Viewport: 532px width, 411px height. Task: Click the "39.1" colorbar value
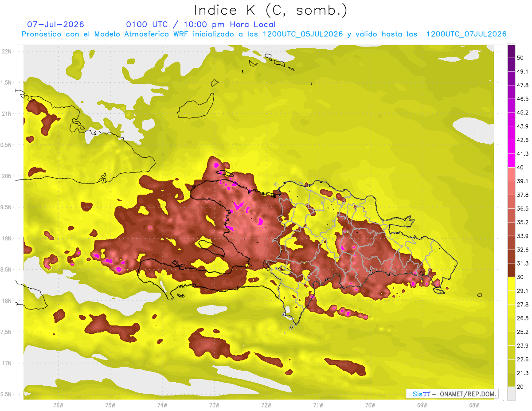coord(522,181)
